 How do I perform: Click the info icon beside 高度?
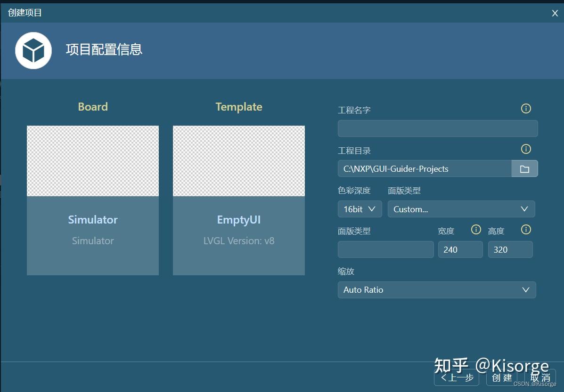point(526,230)
